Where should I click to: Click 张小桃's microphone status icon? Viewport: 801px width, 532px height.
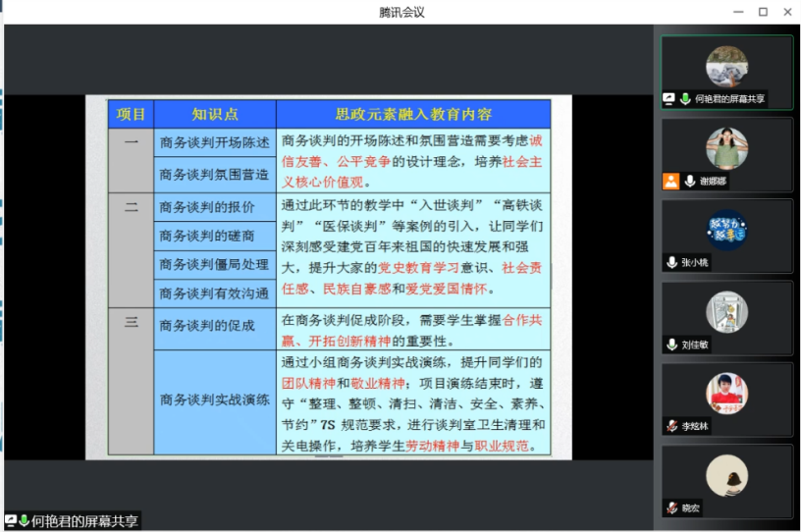tap(671, 262)
